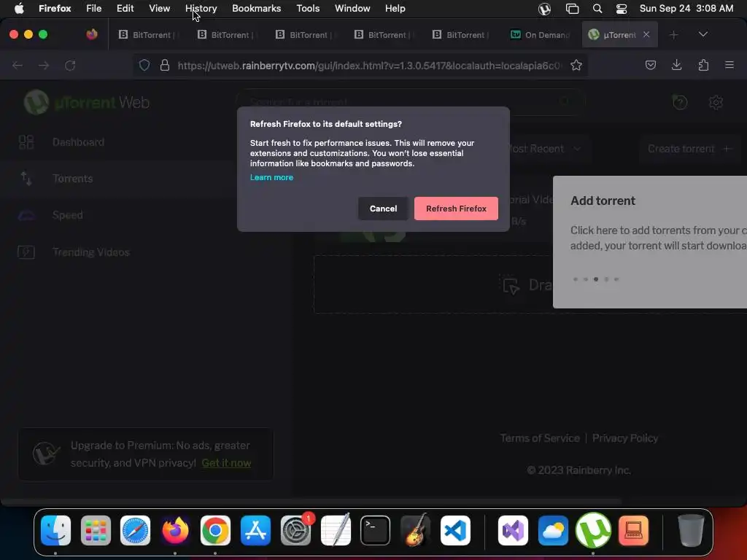Open Launchpad from the Dock
The height and width of the screenshot is (560, 747).
click(x=96, y=531)
